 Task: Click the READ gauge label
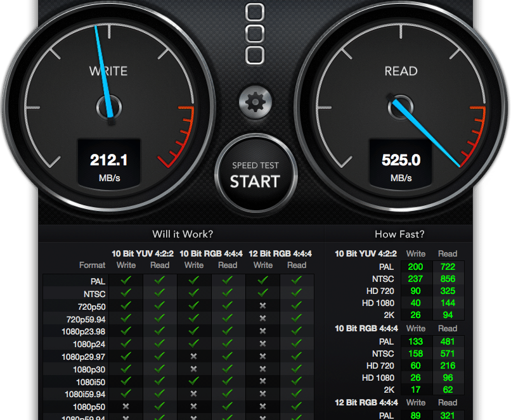click(x=401, y=71)
